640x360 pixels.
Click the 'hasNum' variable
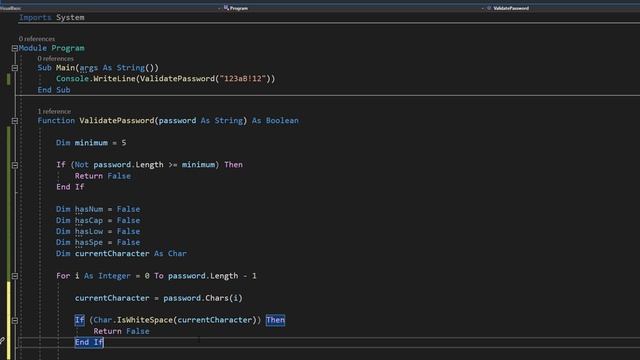89,209
